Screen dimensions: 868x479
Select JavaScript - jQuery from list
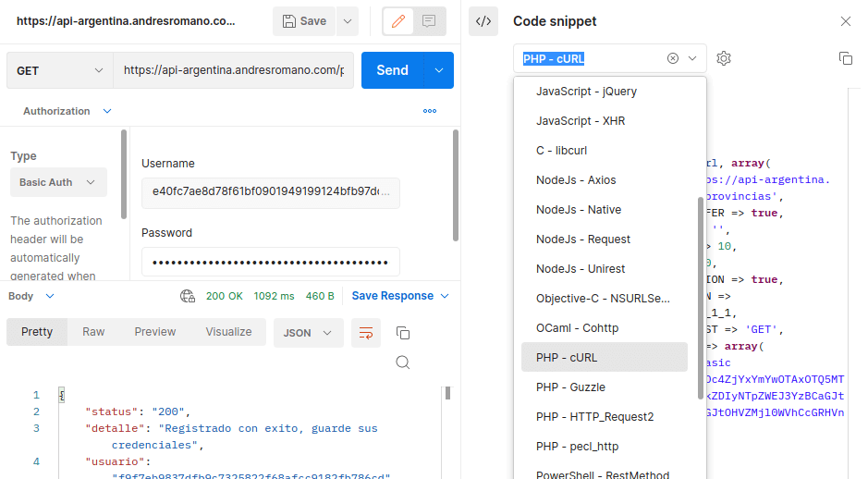pyautogui.click(x=605, y=92)
